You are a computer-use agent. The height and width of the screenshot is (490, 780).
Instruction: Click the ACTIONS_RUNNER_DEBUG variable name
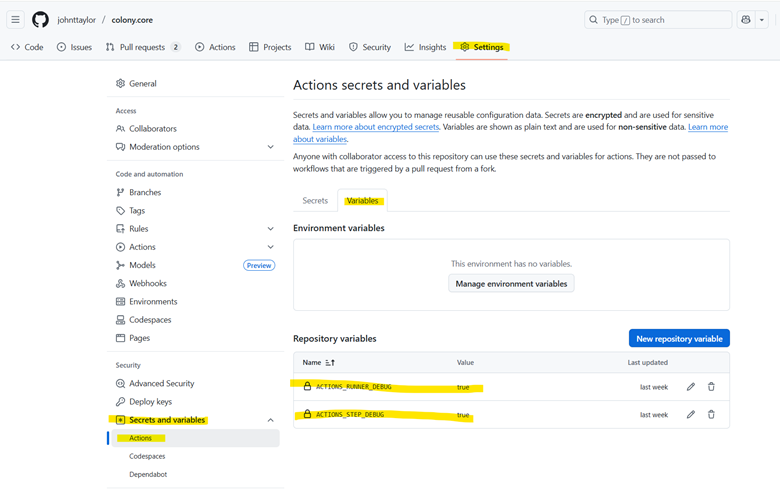pos(354,387)
